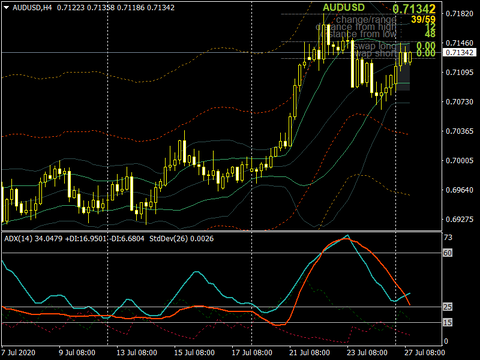Image resolution: width=480 pixels, height=360 pixels.
Task: Click the StdDev(26) 0.0026 label
Action: coord(181,239)
